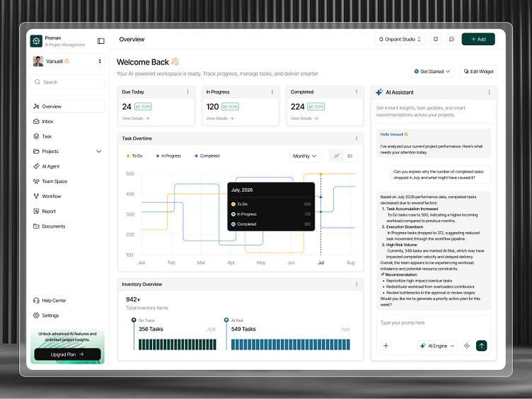This screenshot has width=532, height=399.
Task: Click the Proman logo icon
Action: pos(36,41)
